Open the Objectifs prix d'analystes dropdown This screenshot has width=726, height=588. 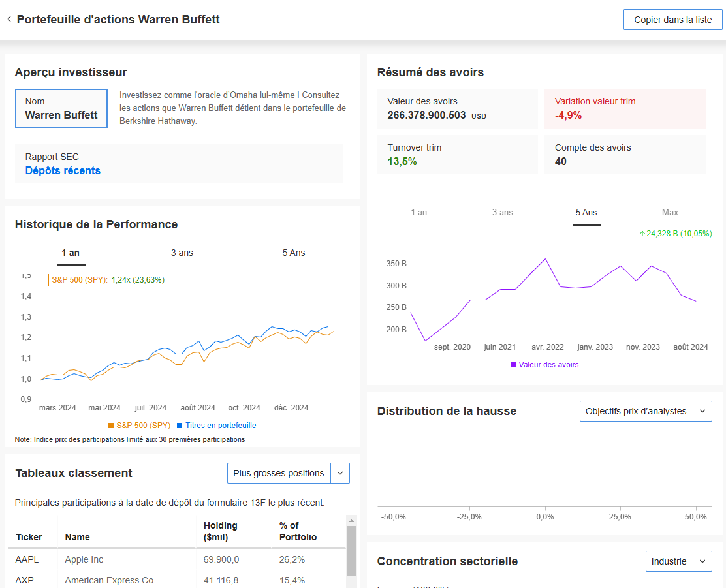(x=636, y=411)
